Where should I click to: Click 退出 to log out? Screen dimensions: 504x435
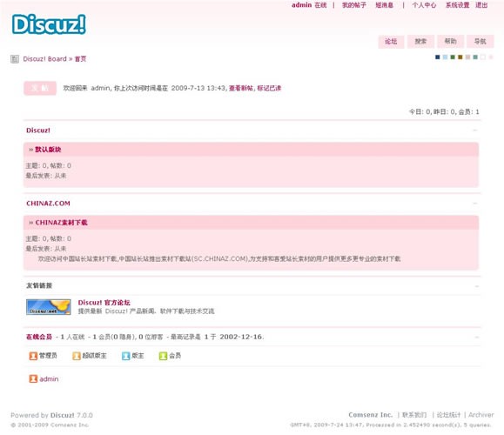click(481, 5)
